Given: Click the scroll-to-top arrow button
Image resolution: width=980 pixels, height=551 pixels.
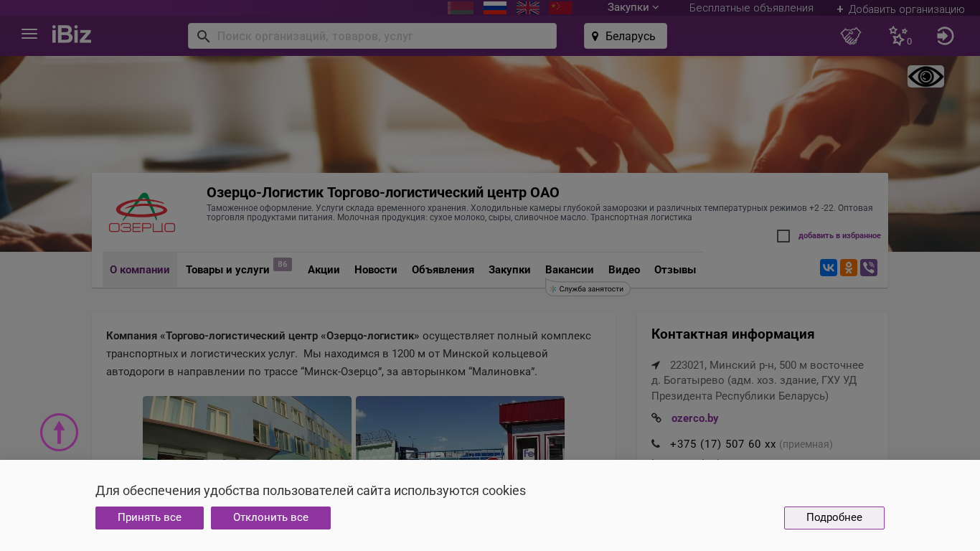Looking at the screenshot, I should pos(59,433).
